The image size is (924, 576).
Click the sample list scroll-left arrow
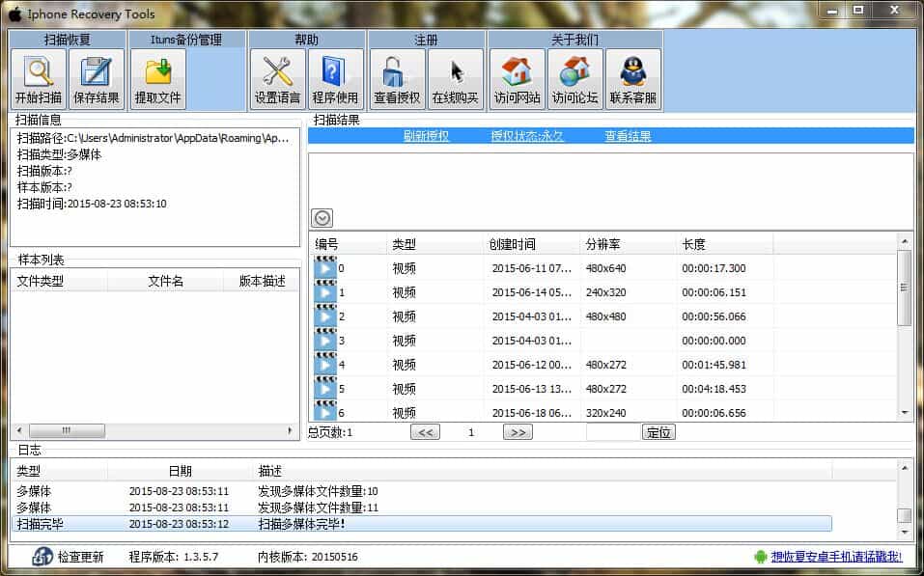(19, 430)
